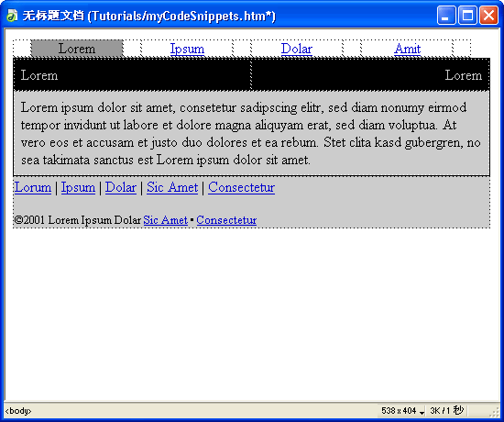
Task: Click the right-aligned Lorem text in black bar
Action: pos(463,75)
